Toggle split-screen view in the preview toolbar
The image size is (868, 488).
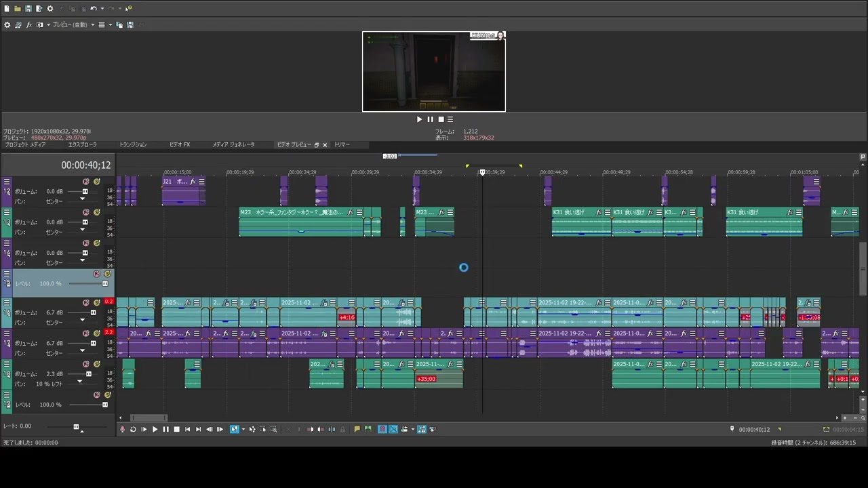pyautogui.click(x=39, y=25)
